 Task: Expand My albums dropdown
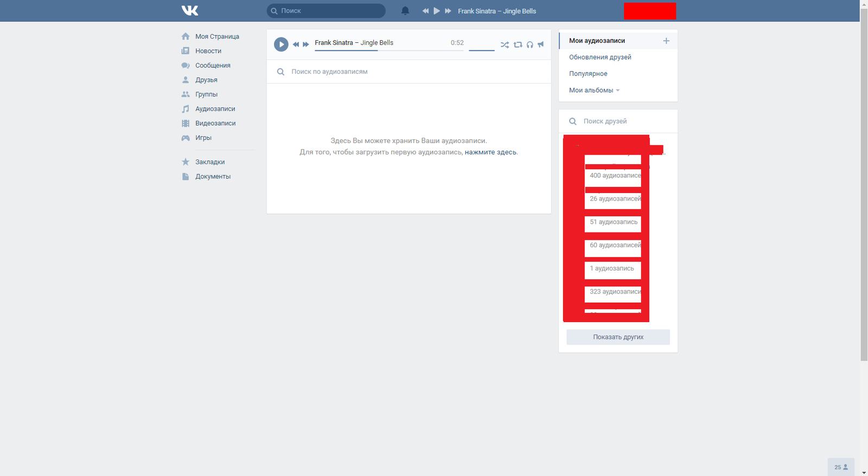coord(594,90)
